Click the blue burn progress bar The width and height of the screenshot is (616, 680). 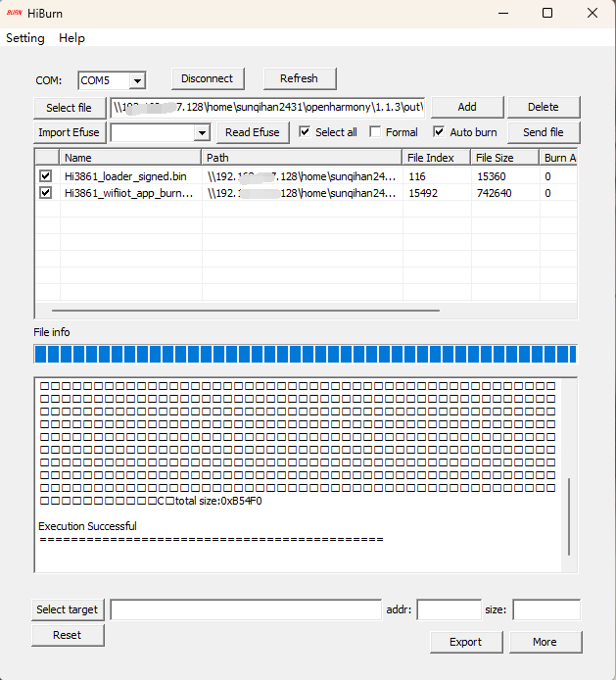pyautogui.click(x=306, y=354)
